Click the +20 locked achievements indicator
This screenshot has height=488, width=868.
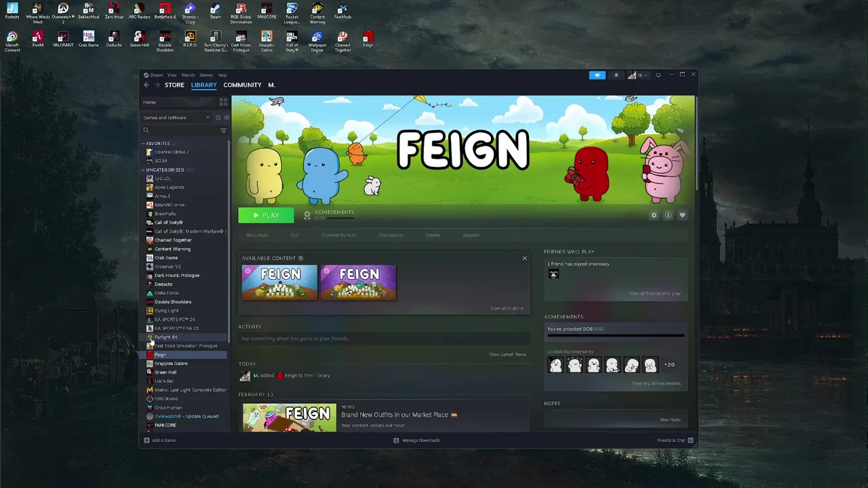pos(669,365)
